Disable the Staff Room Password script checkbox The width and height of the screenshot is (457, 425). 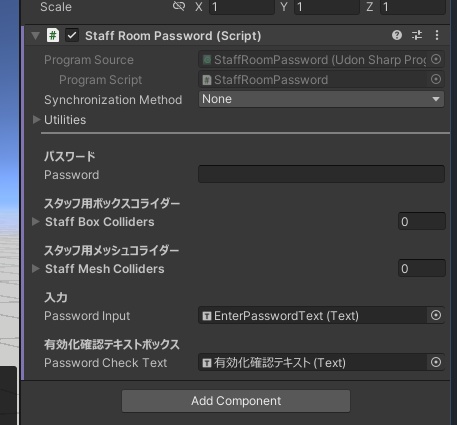coord(72,35)
